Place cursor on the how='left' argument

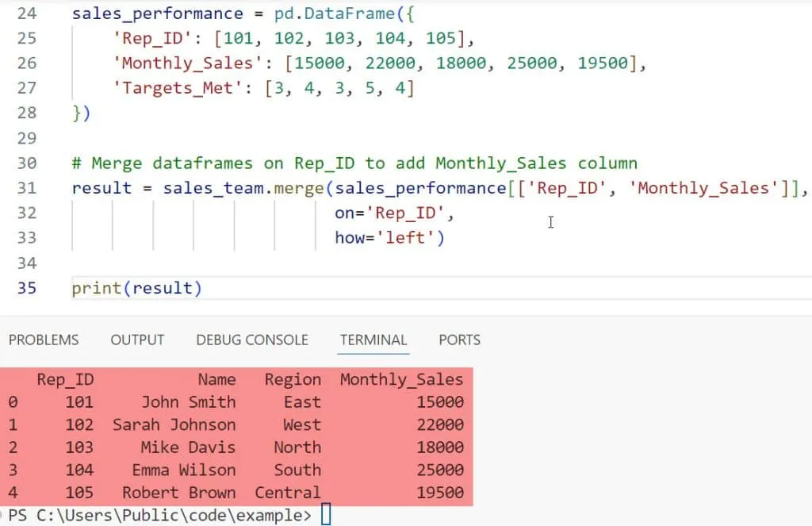(x=389, y=237)
